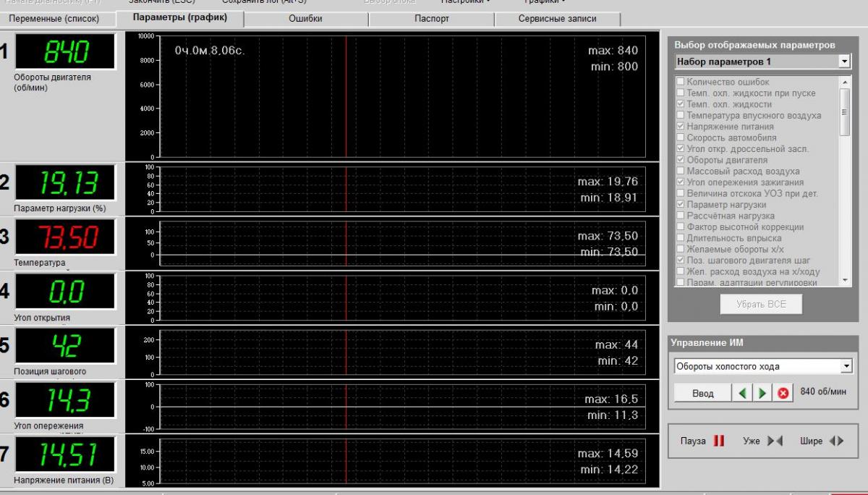The width and height of the screenshot is (868, 495).
Task: Click the red cancel X icon
Action: [x=783, y=393]
